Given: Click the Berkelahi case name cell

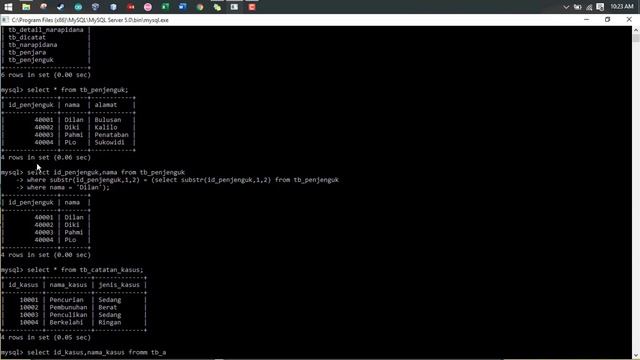Looking at the screenshot, I should (x=66, y=322).
